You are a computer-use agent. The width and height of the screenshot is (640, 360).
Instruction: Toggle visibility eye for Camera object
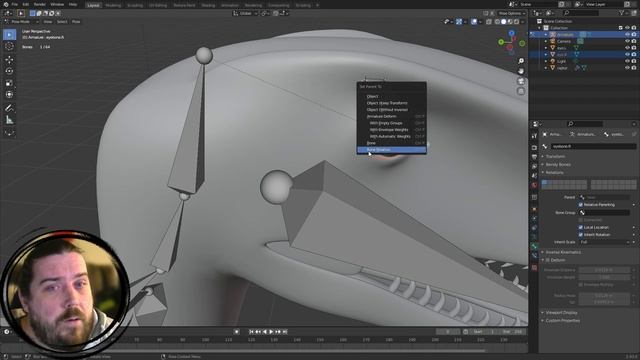[627, 41]
